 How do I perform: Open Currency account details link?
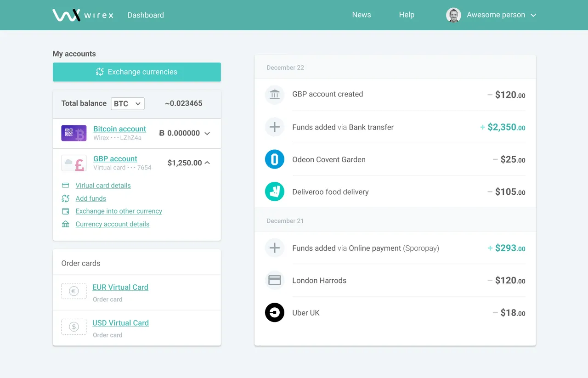113,224
